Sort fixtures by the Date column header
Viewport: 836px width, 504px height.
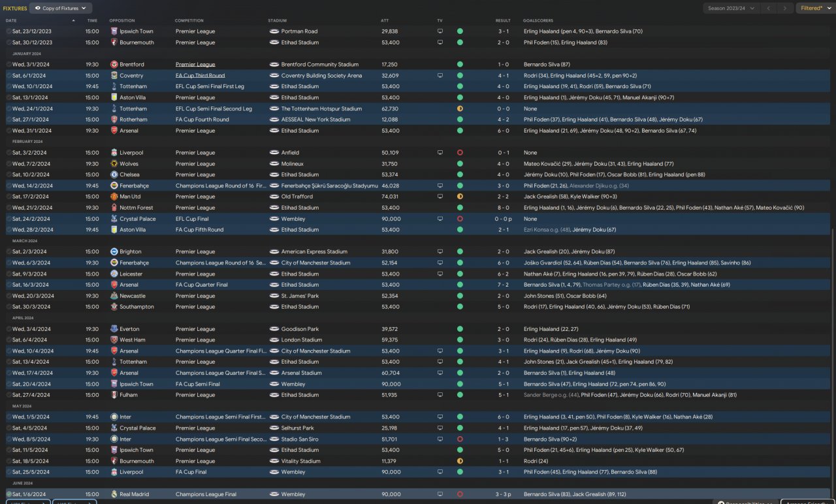pos(11,21)
